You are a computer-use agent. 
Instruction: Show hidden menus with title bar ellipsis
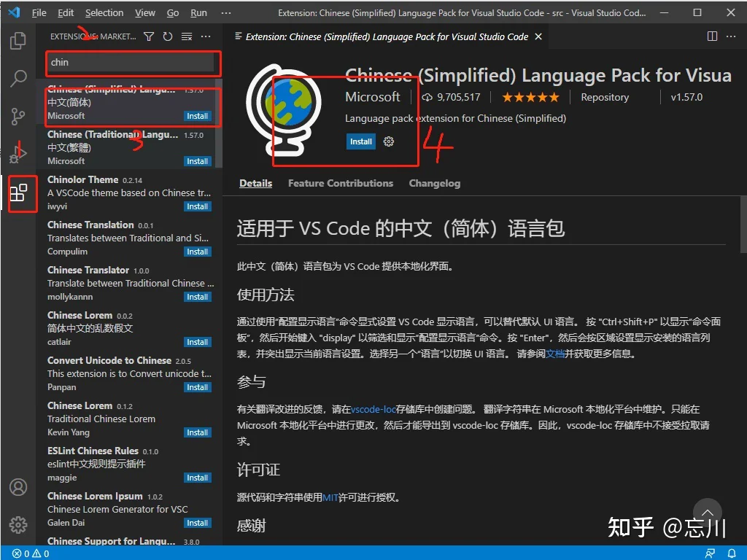(x=226, y=13)
